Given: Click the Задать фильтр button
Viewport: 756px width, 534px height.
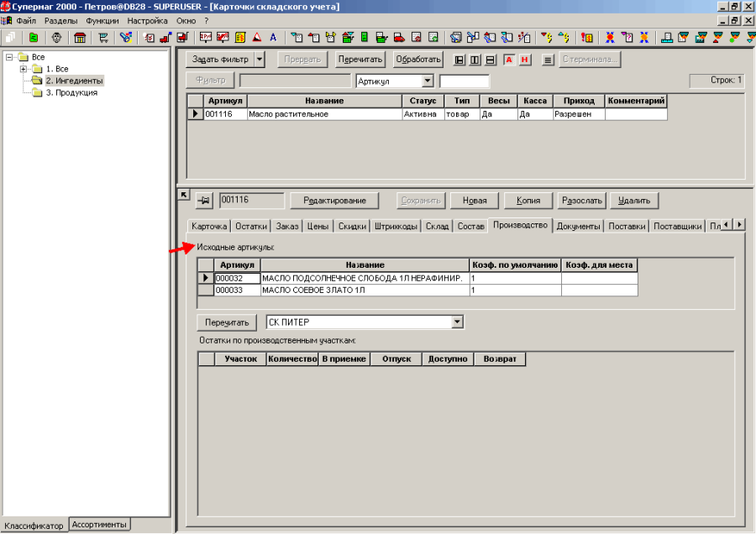Looking at the screenshot, I should point(220,60).
